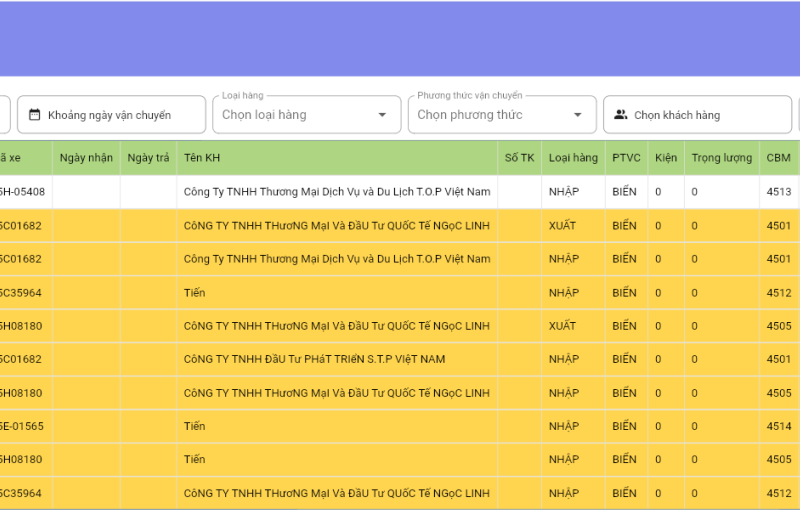The height and width of the screenshot is (520, 800).
Task: Open the Chọn khách hàng field
Action: point(700,115)
